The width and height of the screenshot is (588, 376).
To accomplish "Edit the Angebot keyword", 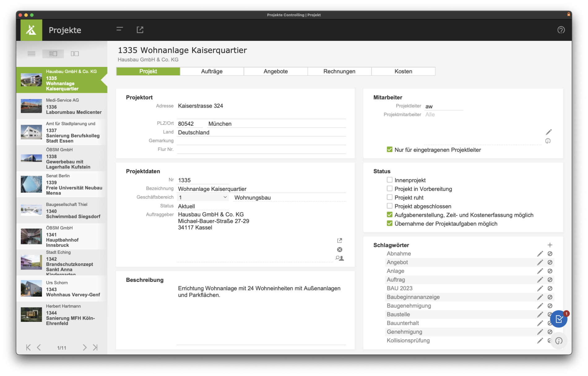I will [x=540, y=262].
